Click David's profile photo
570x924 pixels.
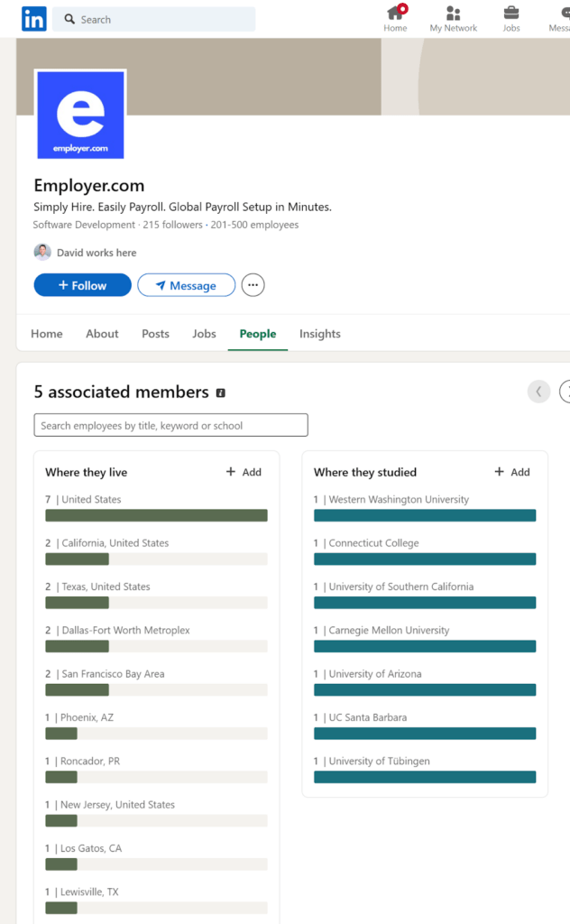[42, 253]
